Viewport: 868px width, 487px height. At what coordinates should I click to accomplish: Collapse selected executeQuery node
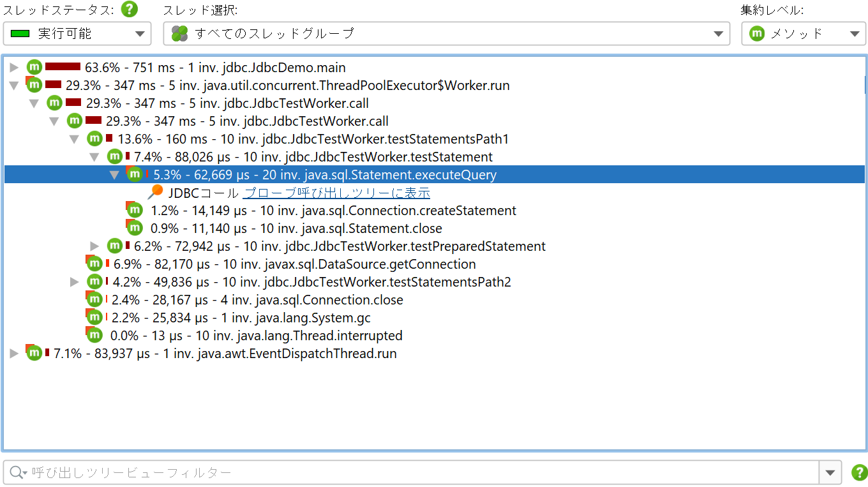[x=114, y=175]
